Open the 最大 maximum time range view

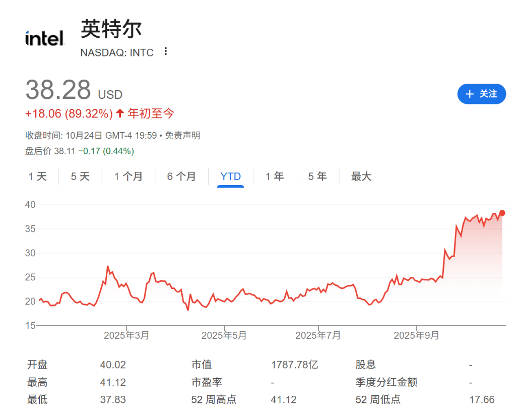tap(360, 176)
